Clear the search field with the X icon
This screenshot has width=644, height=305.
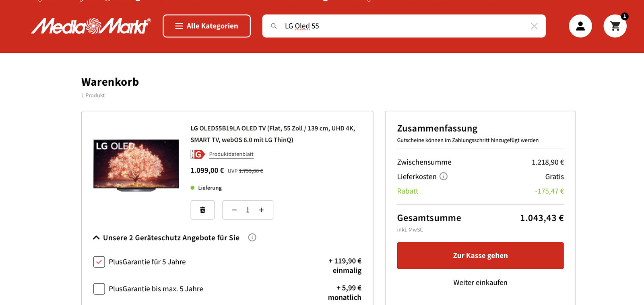point(534,26)
